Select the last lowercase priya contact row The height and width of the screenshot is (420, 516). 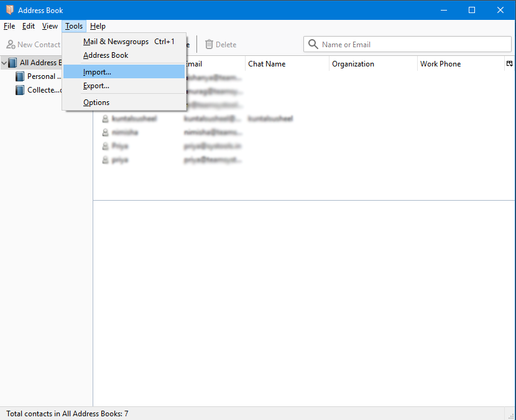pos(304,160)
